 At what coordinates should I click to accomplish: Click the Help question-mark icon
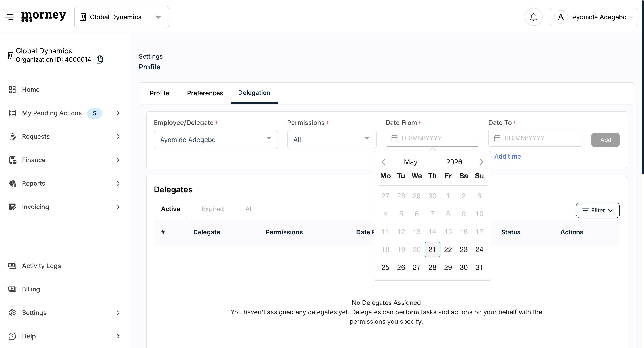(x=12, y=336)
